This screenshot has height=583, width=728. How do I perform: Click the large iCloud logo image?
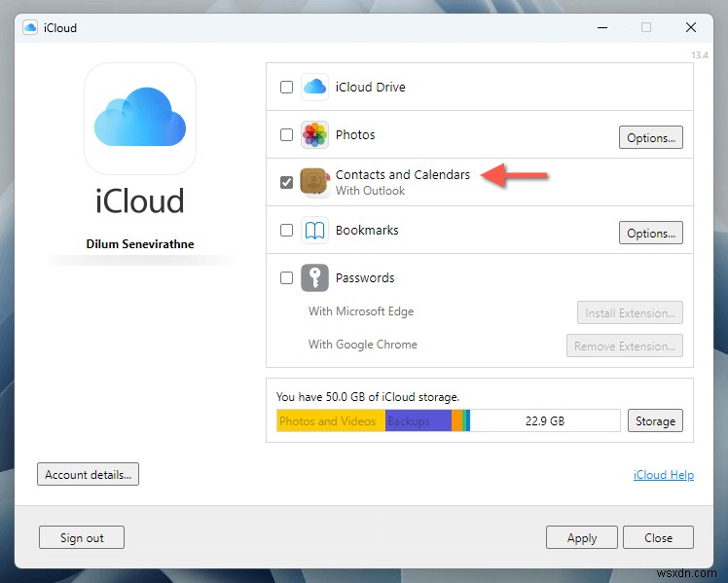click(x=140, y=119)
